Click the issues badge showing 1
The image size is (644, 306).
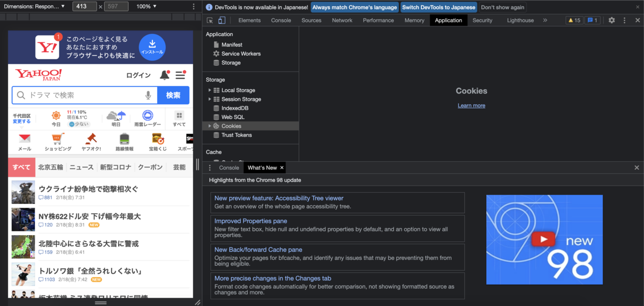[x=592, y=20]
